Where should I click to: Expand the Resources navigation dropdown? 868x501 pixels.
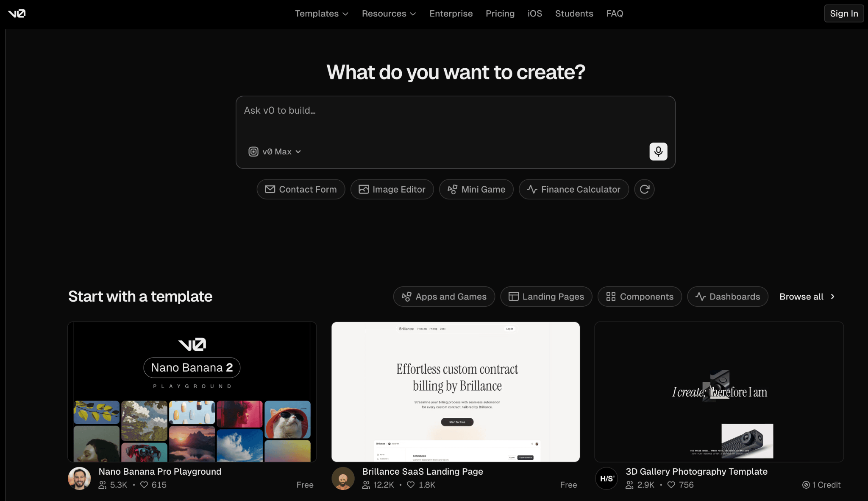[388, 13]
